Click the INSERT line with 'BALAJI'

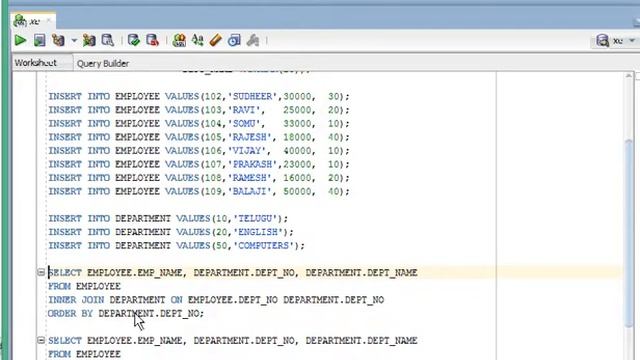(199, 191)
